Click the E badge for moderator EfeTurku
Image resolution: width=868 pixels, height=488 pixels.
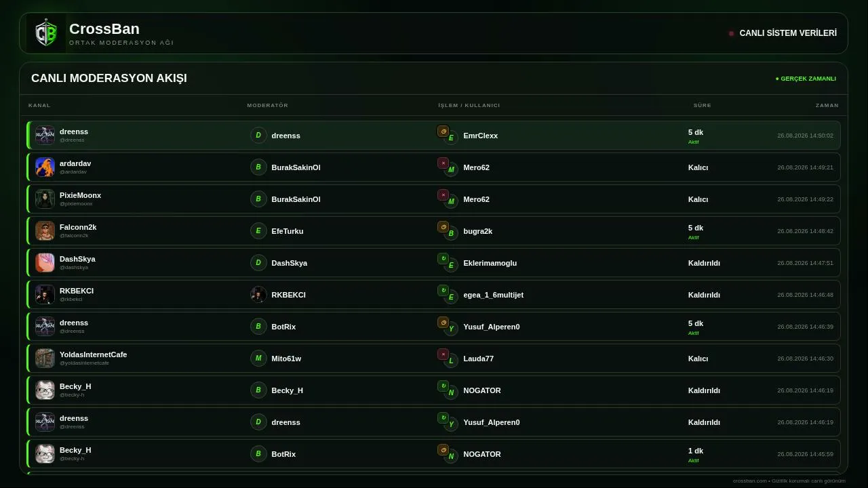tap(258, 230)
